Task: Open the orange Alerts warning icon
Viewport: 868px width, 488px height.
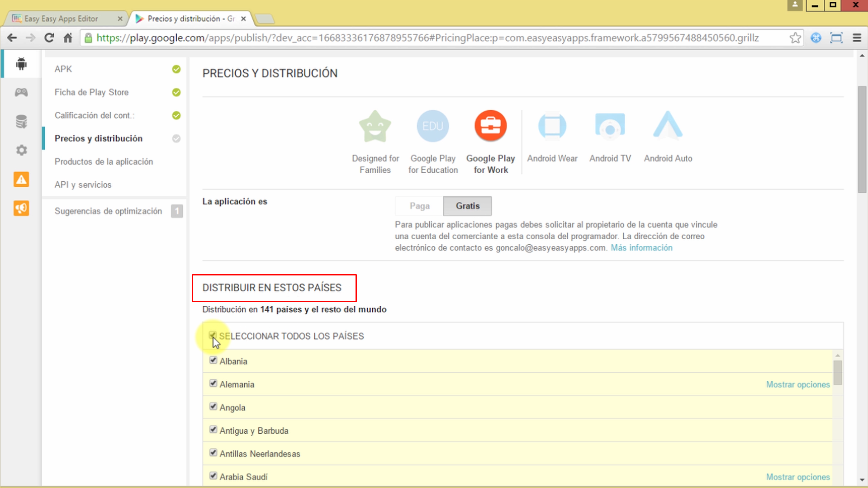Action: click(21, 179)
